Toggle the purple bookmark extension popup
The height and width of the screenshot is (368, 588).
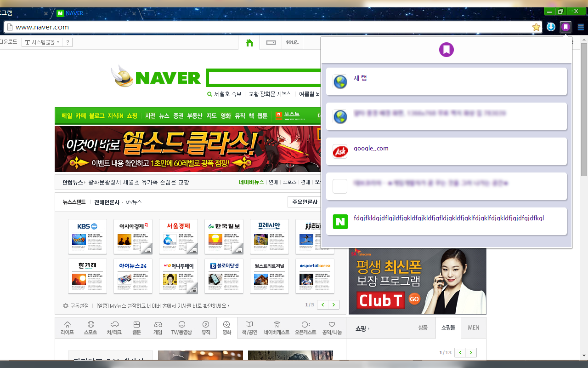coord(566,27)
